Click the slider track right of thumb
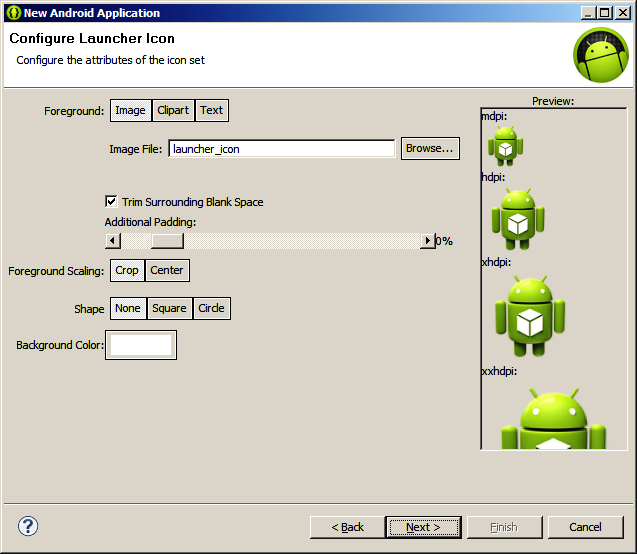This screenshot has height=554, width=637. click(301, 241)
